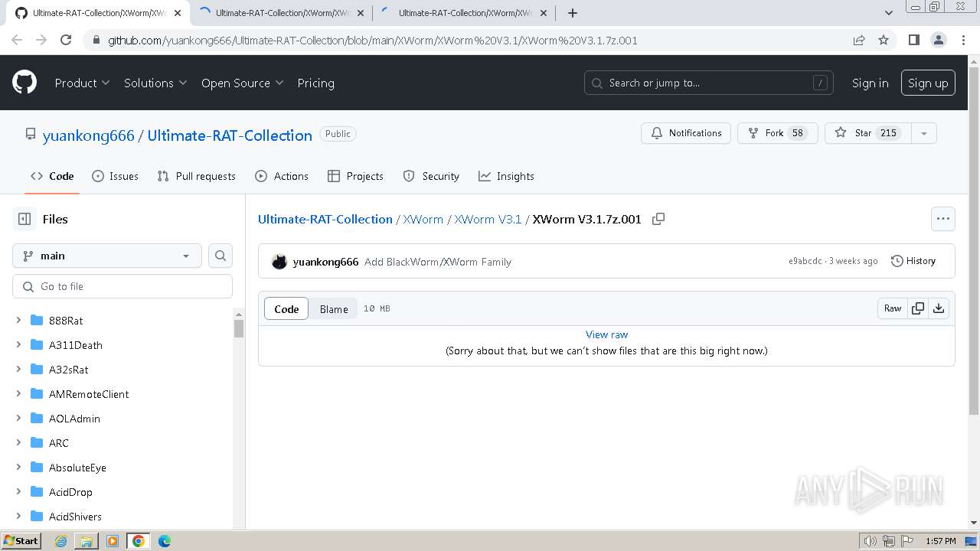Open a new browser tab
980x551 pixels.
point(573,12)
